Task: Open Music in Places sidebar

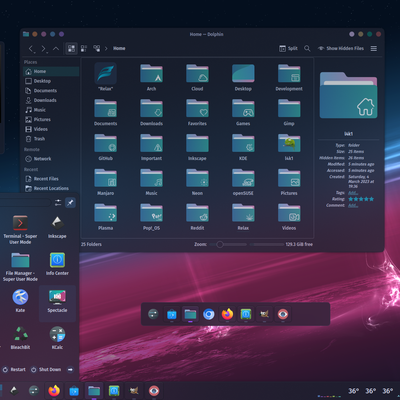Action: [51, 110]
